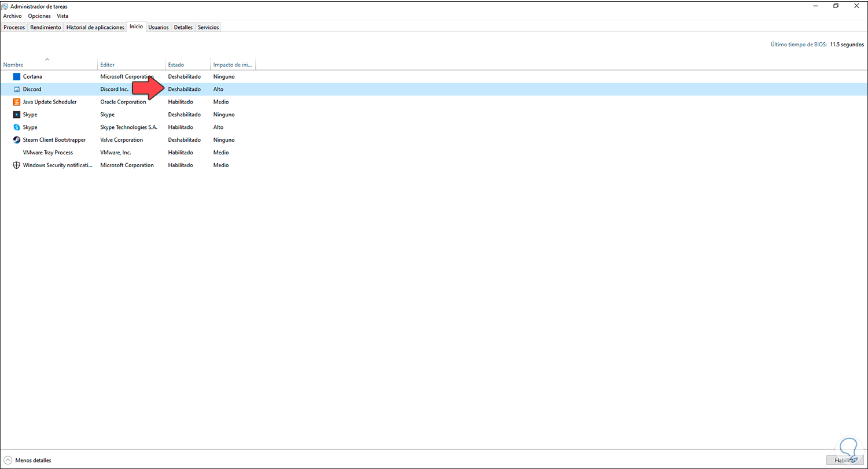
Task: Click Skype Technologies S.A. publisher cell
Action: click(129, 127)
